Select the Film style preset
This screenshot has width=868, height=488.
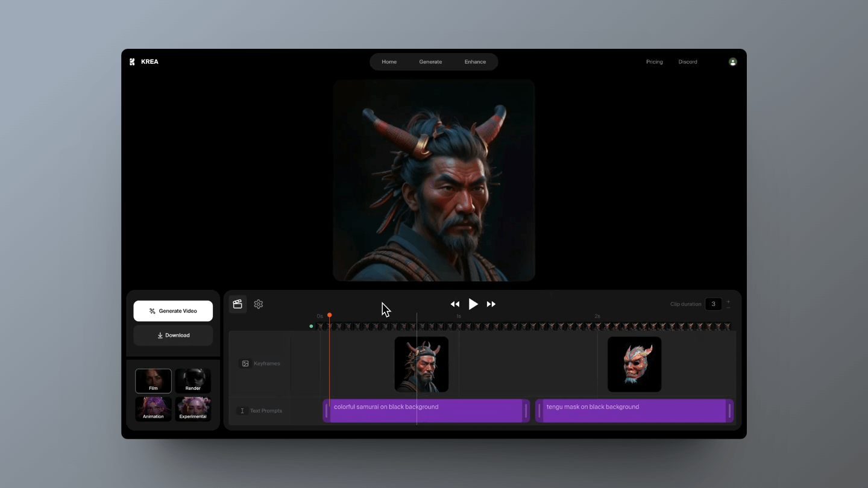click(153, 381)
